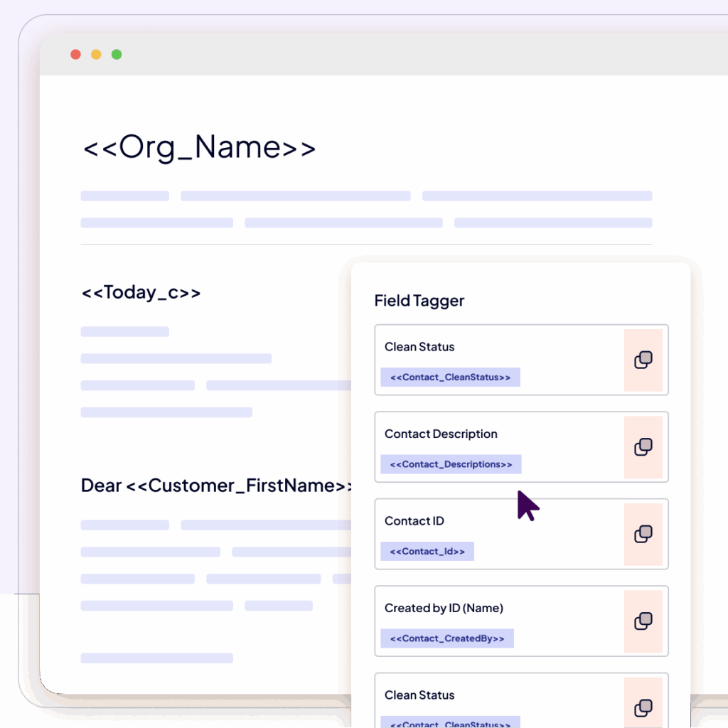This screenshot has width=728, height=728.
Task: Click the Contact Description field label
Action: pos(441,434)
